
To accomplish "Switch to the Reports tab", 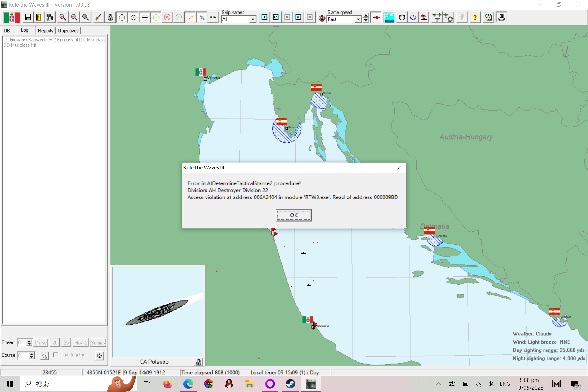I will click(45, 31).
